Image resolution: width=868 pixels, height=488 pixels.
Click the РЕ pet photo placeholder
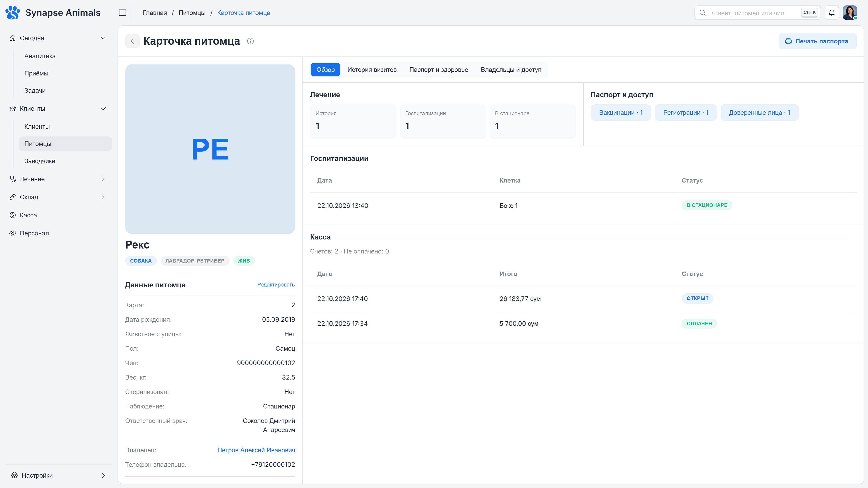[x=210, y=149]
